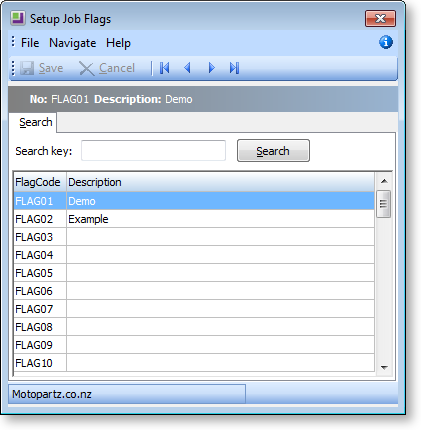Screen dimensions: 421x430
Task: Open the Navigate menu
Action: click(x=73, y=43)
